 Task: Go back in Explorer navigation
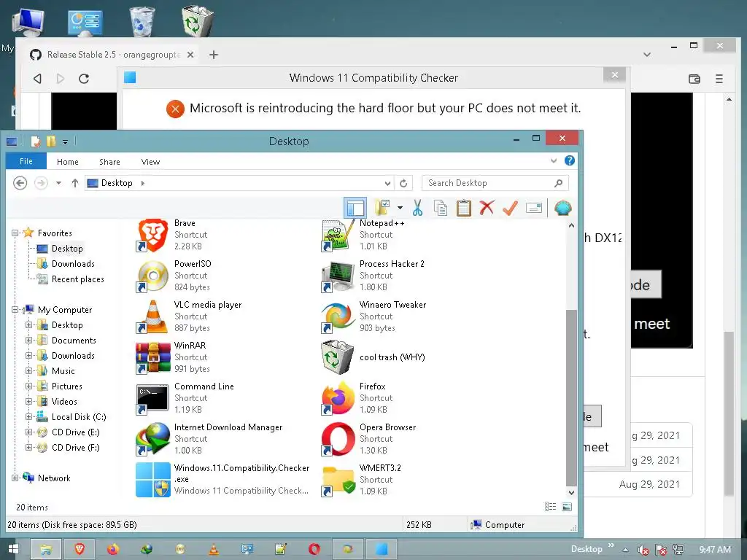(20, 183)
